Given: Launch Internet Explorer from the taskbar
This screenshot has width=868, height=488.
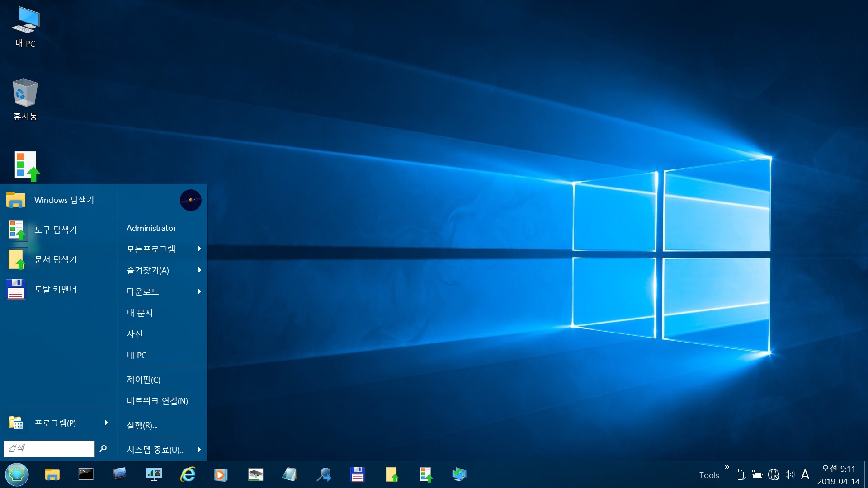Looking at the screenshot, I should point(188,474).
